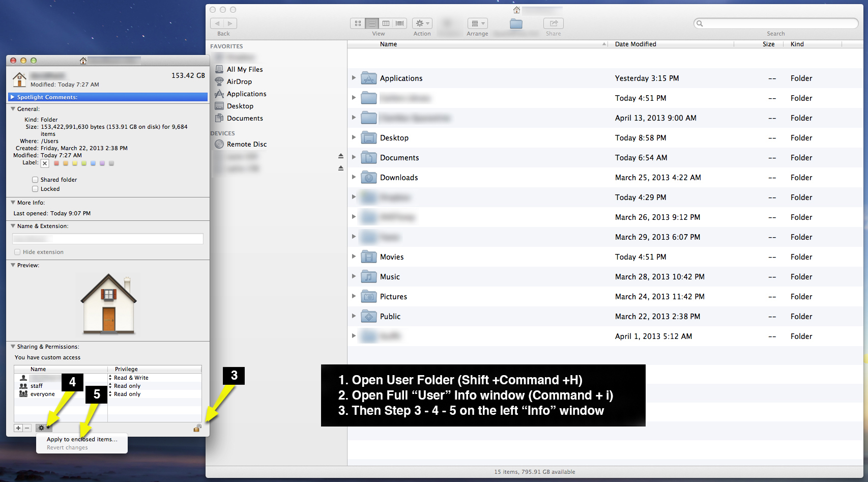Expand the Desktop folder row in Finder
Screen dimensions: 868x482
pyautogui.click(x=354, y=137)
